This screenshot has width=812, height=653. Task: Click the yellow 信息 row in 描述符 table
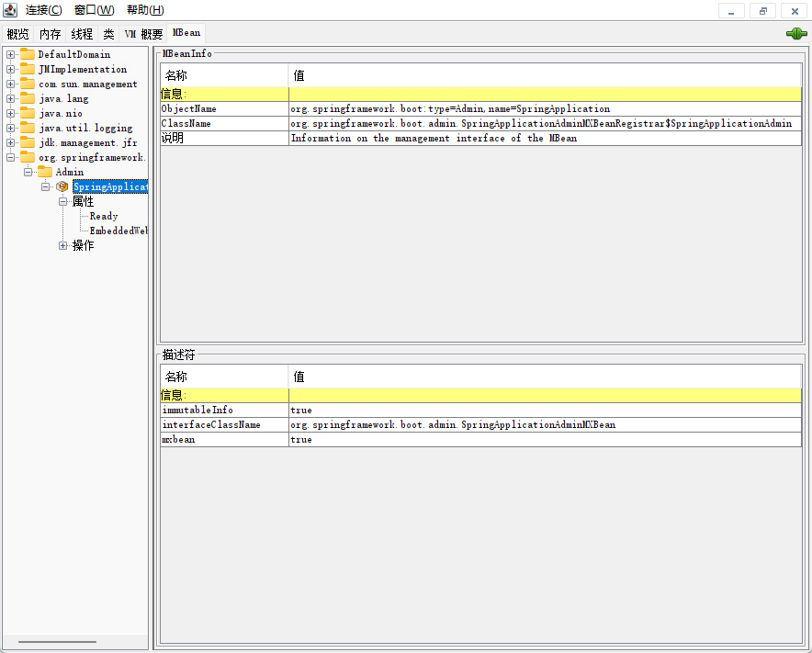(480, 396)
